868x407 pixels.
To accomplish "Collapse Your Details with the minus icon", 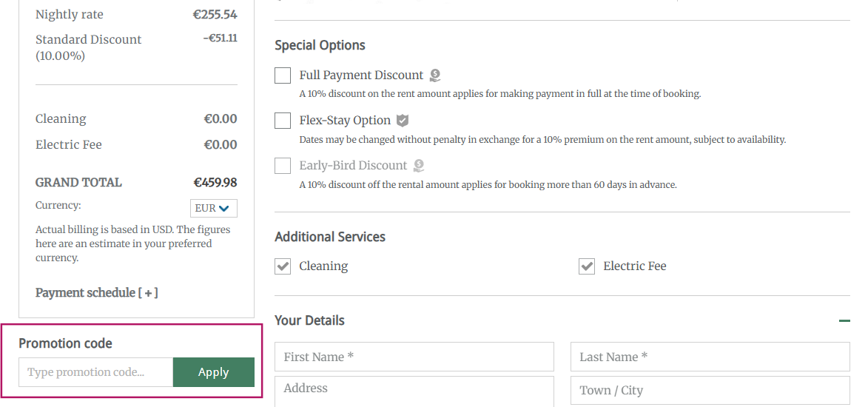I will click(x=844, y=320).
